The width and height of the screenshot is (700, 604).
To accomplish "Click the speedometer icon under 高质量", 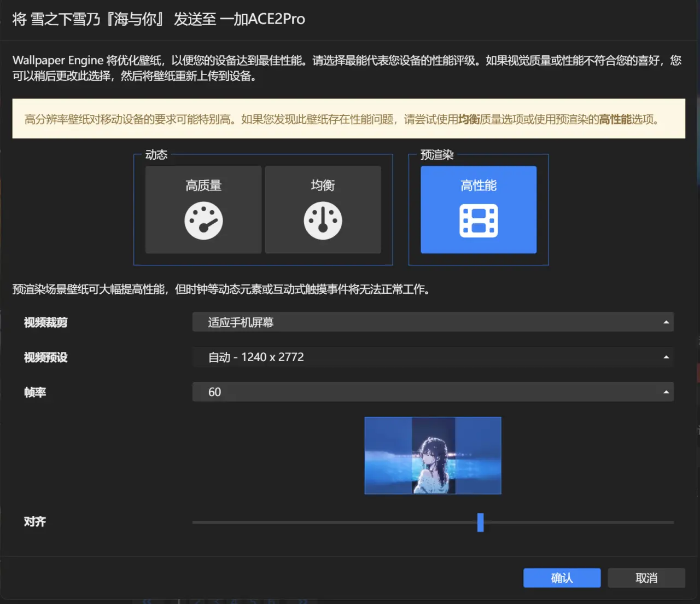I will click(203, 221).
